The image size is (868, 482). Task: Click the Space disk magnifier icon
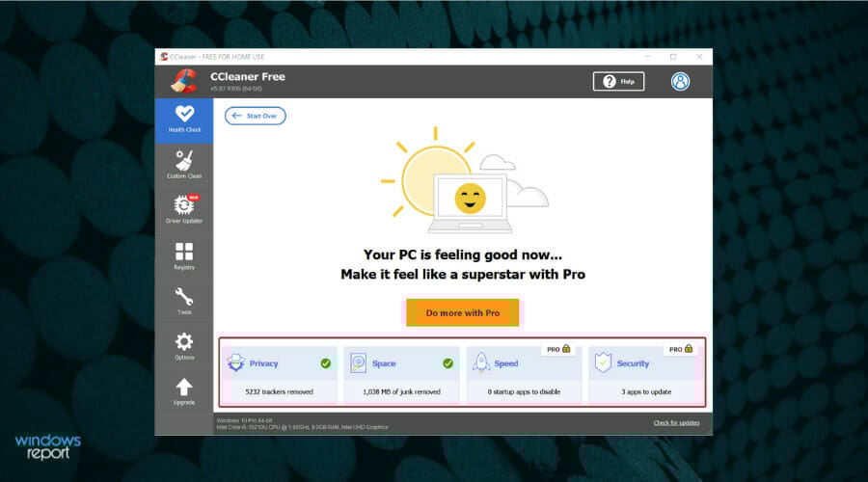coord(358,363)
